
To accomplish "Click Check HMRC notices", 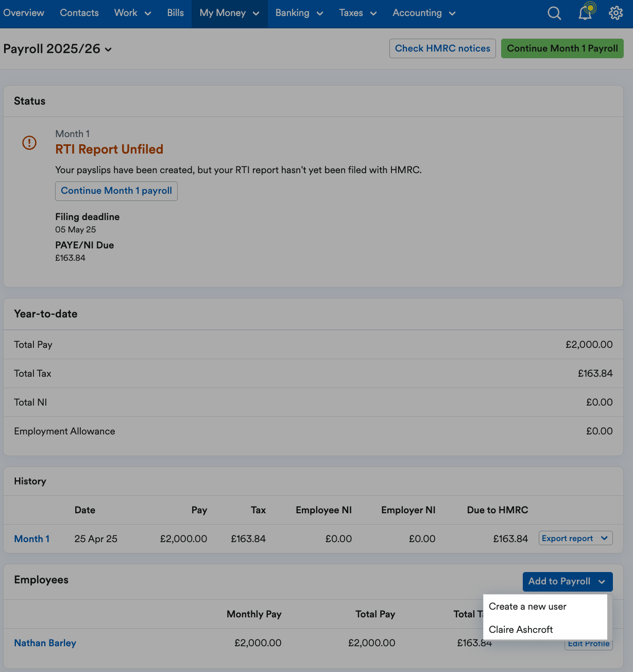I will point(442,48).
